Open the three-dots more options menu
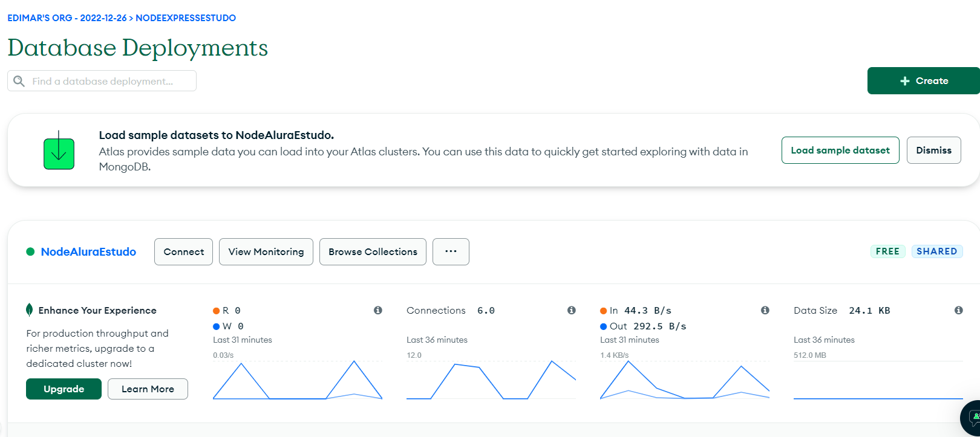The height and width of the screenshot is (437, 980). click(x=451, y=251)
